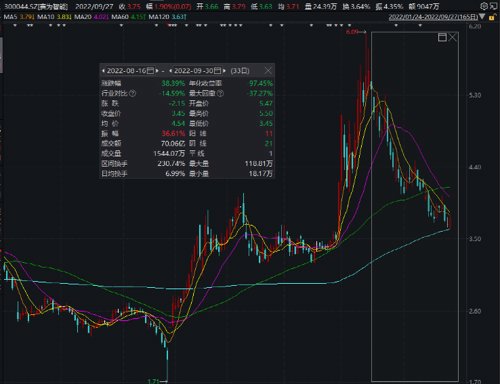Step start date 2022-08-16 backward
500x384 pixels.
click(x=103, y=71)
